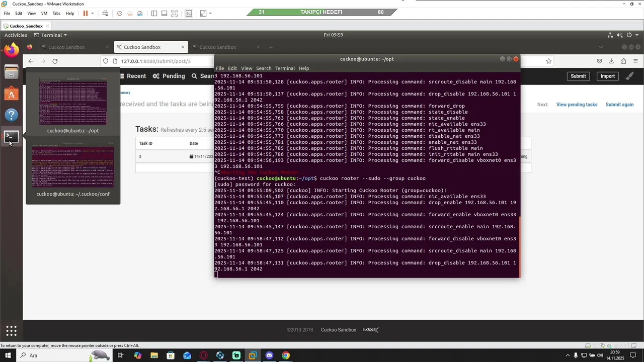Screen dimensions: 644x362
Task: Click Ubuntu network status icon
Action: (x=611, y=35)
